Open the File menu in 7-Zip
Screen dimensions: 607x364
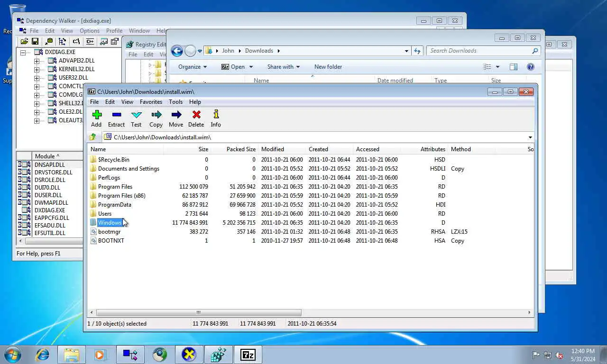coord(94,102)
